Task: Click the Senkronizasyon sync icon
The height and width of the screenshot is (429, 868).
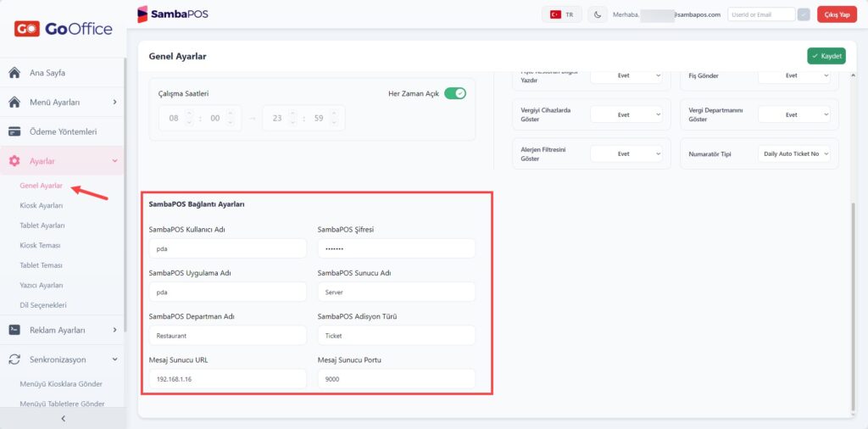Action: click(15, 359)
